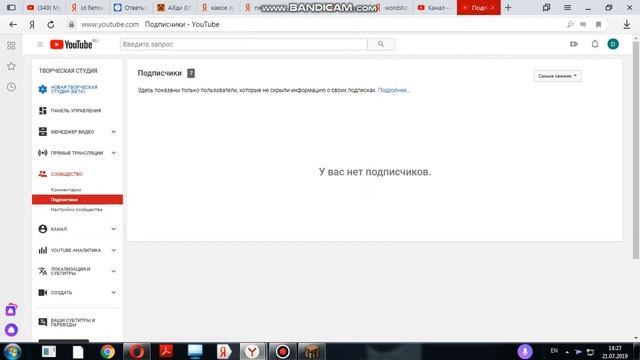Open the account avatar menu
This screenshot has height=360, width=640.
pyautogui.click(x=613, y=44)
